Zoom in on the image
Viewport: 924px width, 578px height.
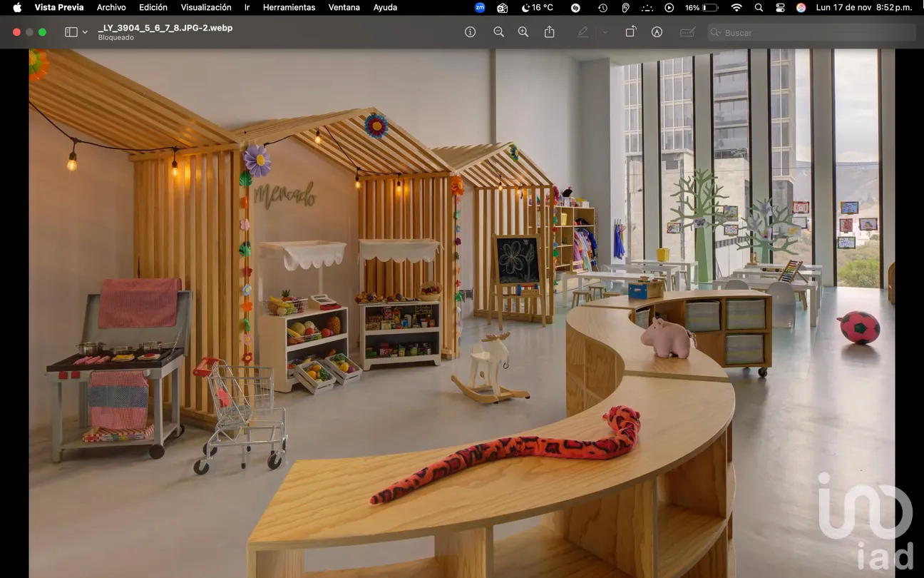point(523,32)
